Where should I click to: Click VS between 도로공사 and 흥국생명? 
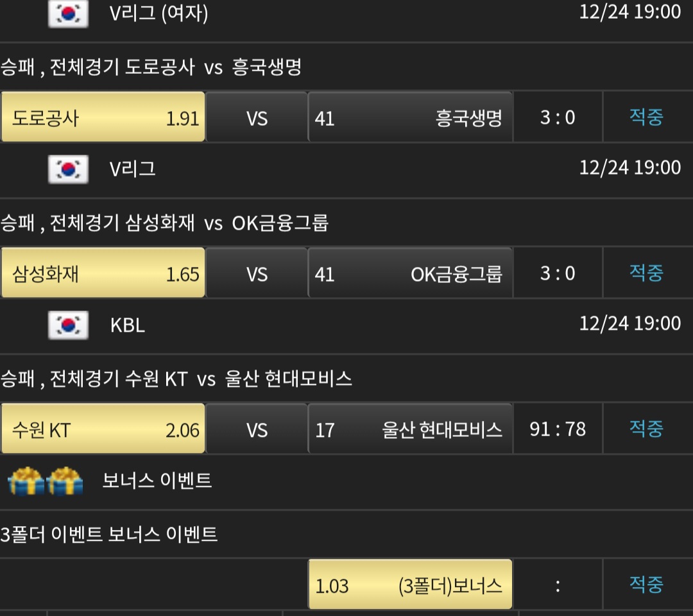[x=257, y=117]
